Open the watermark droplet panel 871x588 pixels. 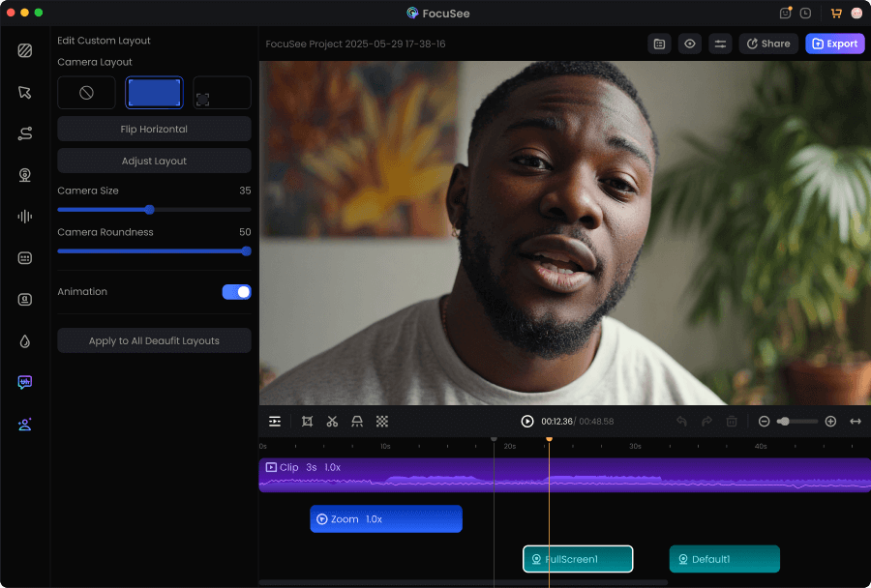(25, 341)
